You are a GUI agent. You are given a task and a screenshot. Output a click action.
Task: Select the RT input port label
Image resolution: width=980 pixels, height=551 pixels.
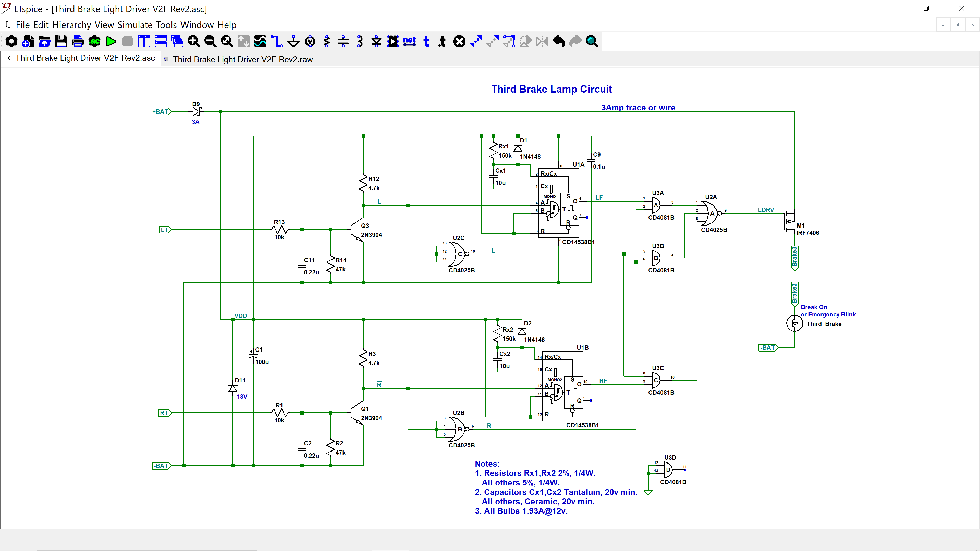click(165, 413)
